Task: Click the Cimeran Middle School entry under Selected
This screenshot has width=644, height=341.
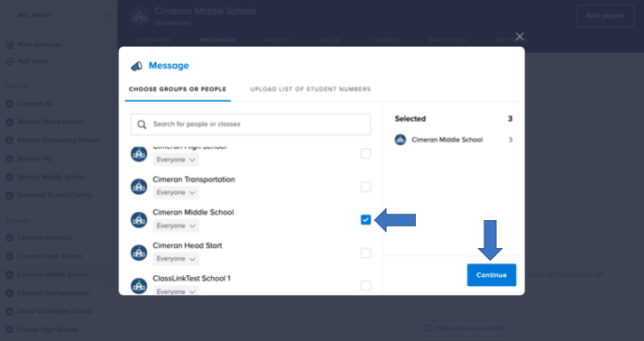Action: [454, 140]
